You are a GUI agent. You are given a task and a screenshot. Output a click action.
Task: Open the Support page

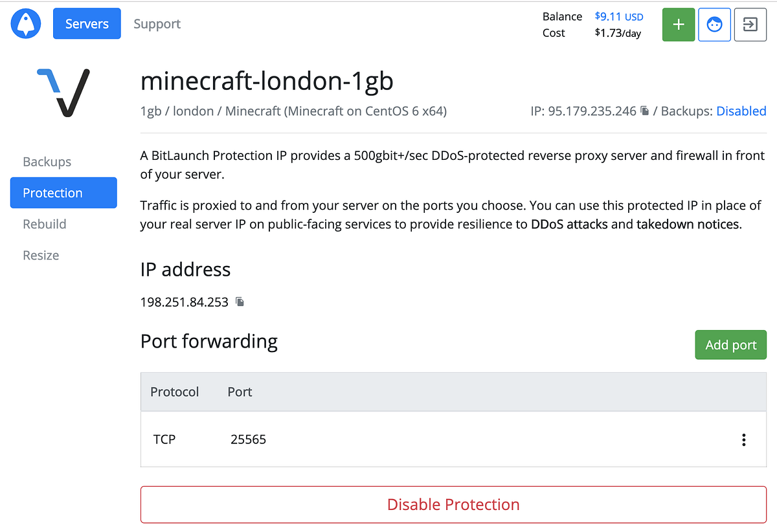pos(157,23)
